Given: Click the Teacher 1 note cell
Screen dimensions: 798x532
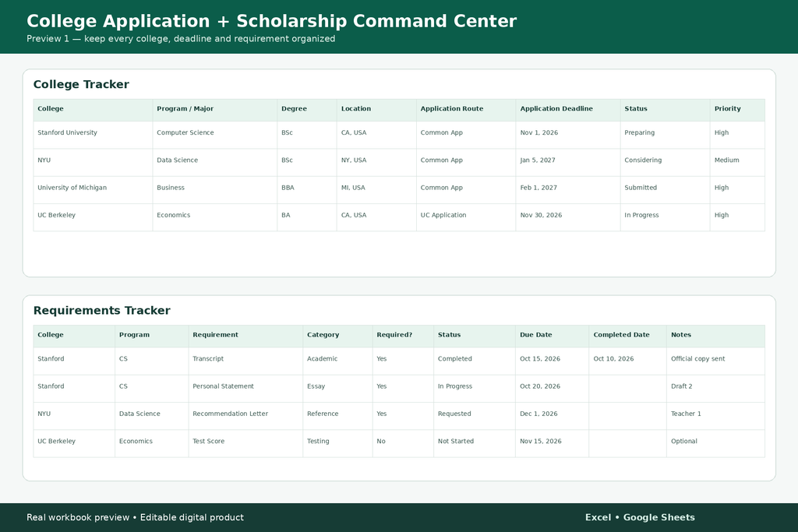Looking at the screenshot, I should click(x=715, y=416).
